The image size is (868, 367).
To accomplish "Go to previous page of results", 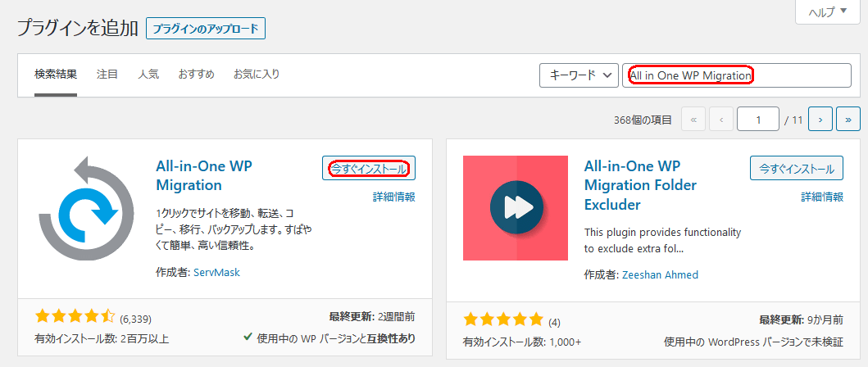I will pos(721,120).
